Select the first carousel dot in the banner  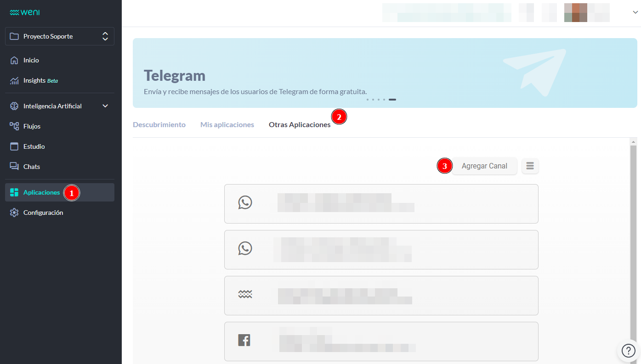point(368,100)
